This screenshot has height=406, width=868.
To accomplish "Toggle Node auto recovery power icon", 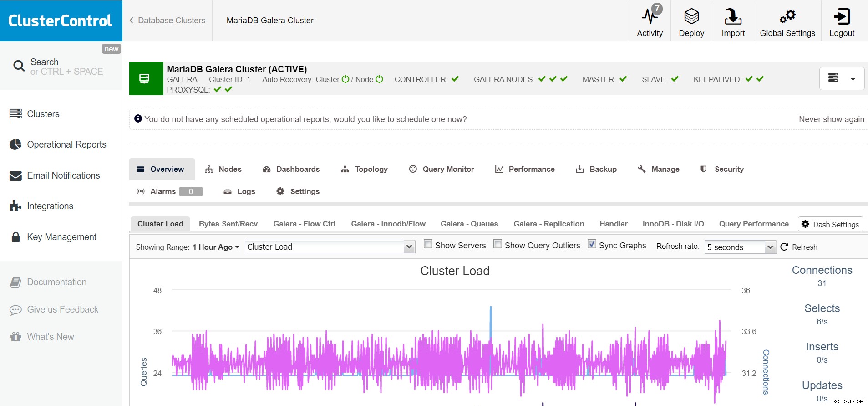I will tap(379, 79).
